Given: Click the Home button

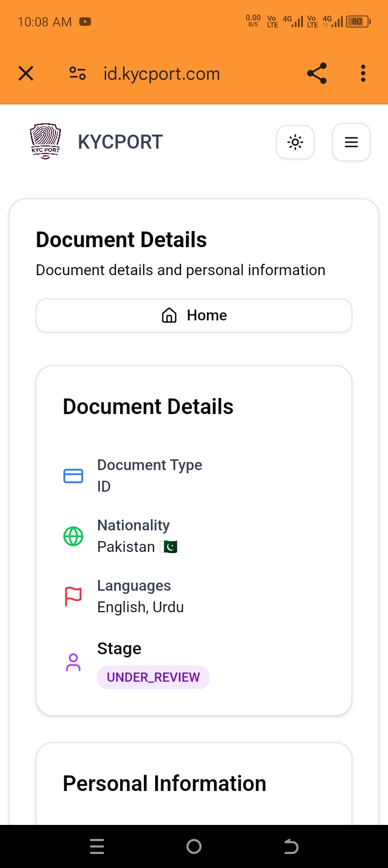Looking at the screenshot, I should [194, 316].
